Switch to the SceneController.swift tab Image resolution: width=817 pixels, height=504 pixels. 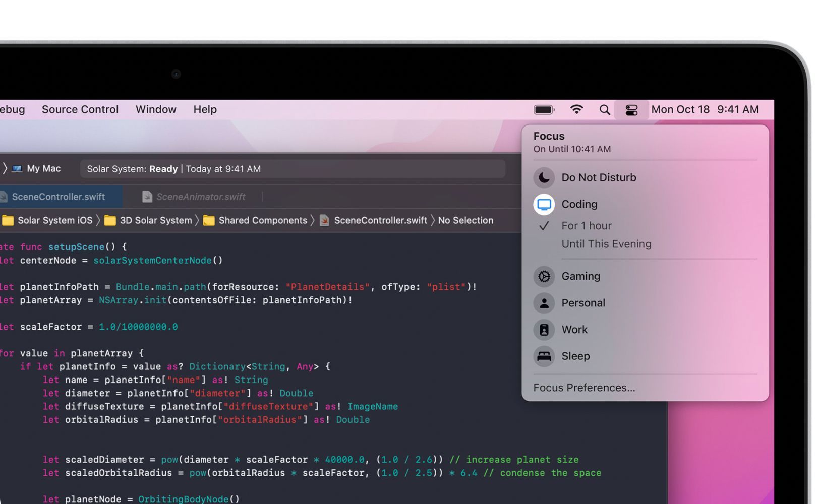click(x=59, y=197)
